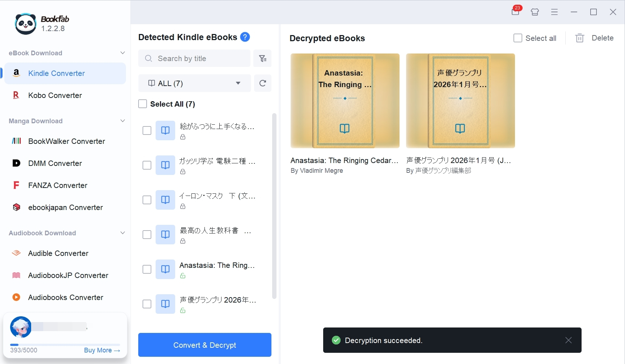Dismiss the Decryption succeeded notification

(x=569, y=340)
